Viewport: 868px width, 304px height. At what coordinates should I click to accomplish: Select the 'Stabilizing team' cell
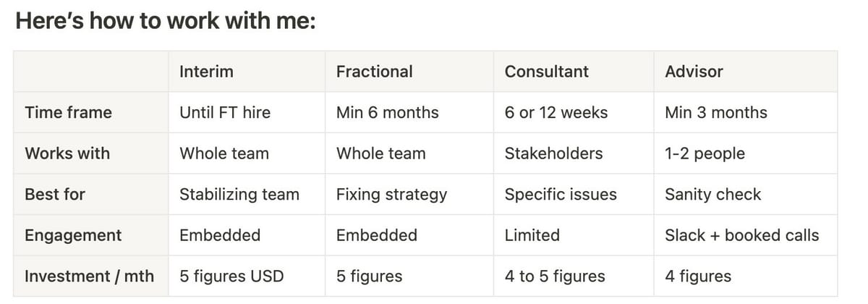239,195
